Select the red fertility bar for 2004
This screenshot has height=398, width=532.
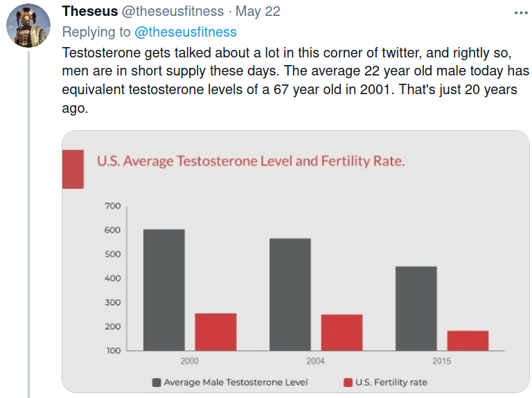coord(342,332)
